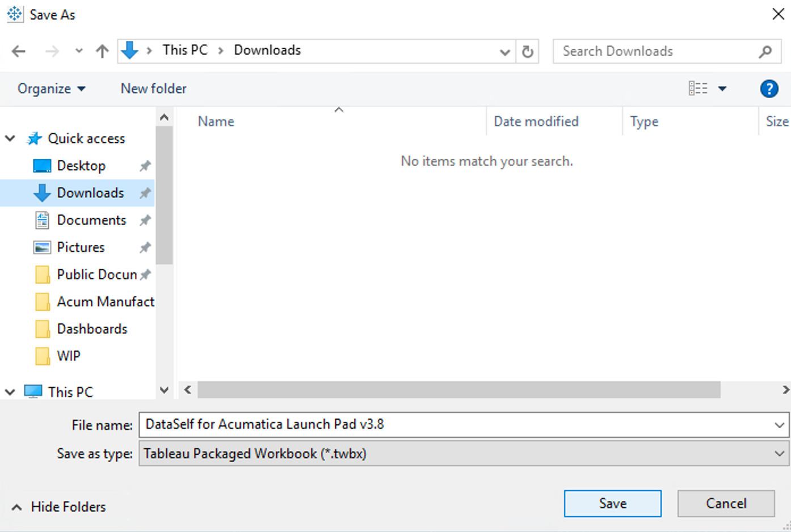
Task: Open the recent locations dropdown arrow
Action: coord(79,52)
